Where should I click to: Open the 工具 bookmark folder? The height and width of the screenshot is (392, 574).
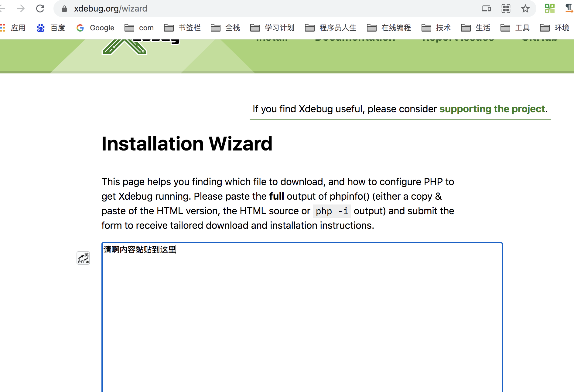515,28
